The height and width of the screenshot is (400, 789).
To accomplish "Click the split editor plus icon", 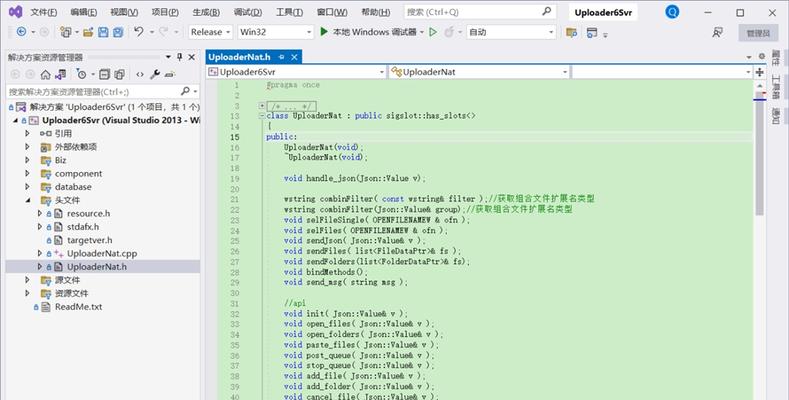I will coord(759,72).
